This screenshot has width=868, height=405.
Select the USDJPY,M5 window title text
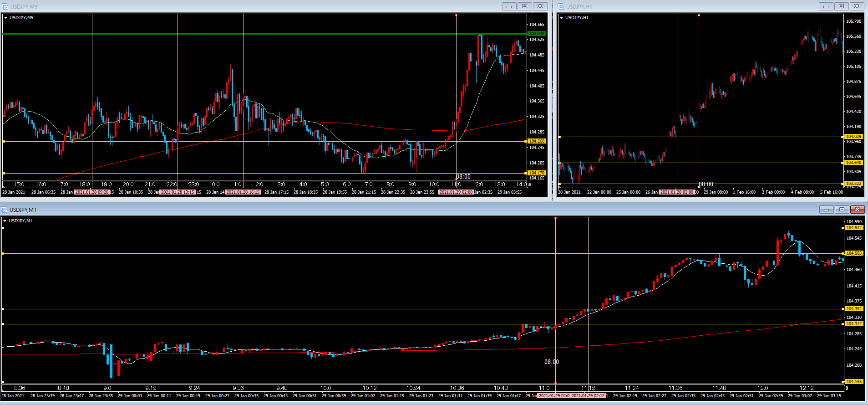pyautogui.click(x=24, y=6)
